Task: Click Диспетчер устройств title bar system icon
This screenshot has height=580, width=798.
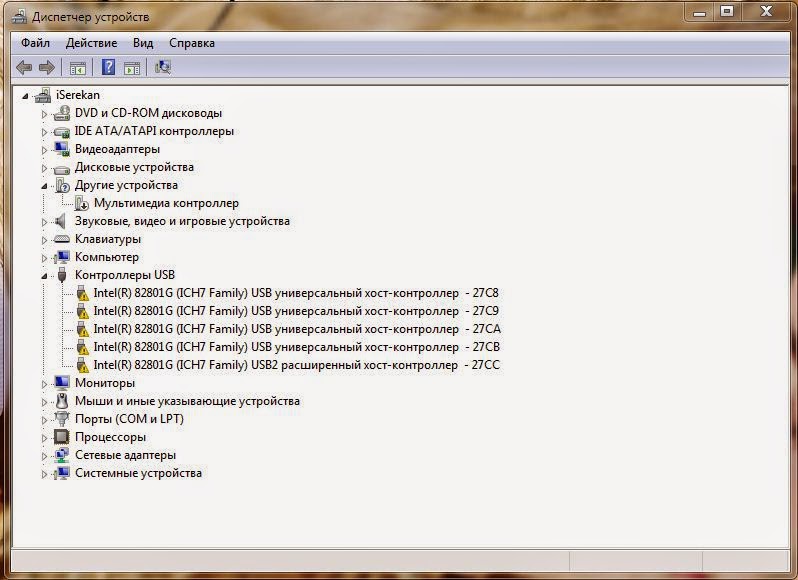Action: [x=19, y=17]
